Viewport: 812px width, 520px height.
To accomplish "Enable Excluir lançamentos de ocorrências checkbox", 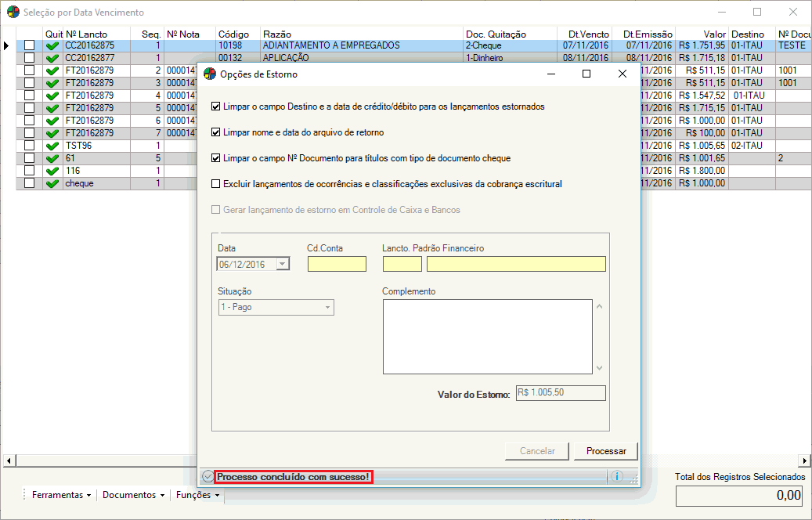I will coord(216,184).
